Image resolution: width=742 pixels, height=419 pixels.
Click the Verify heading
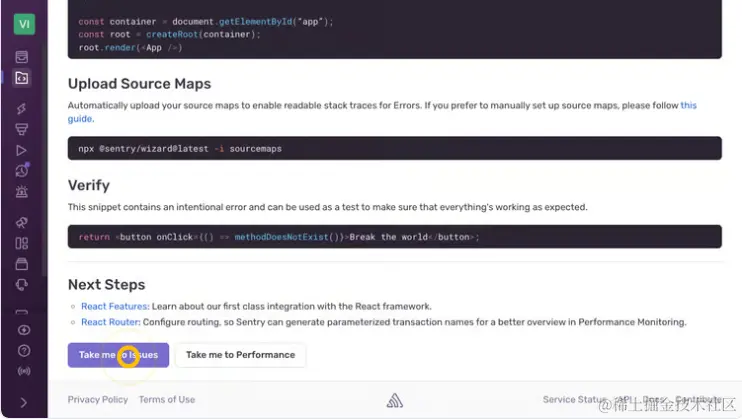point(88,185)
